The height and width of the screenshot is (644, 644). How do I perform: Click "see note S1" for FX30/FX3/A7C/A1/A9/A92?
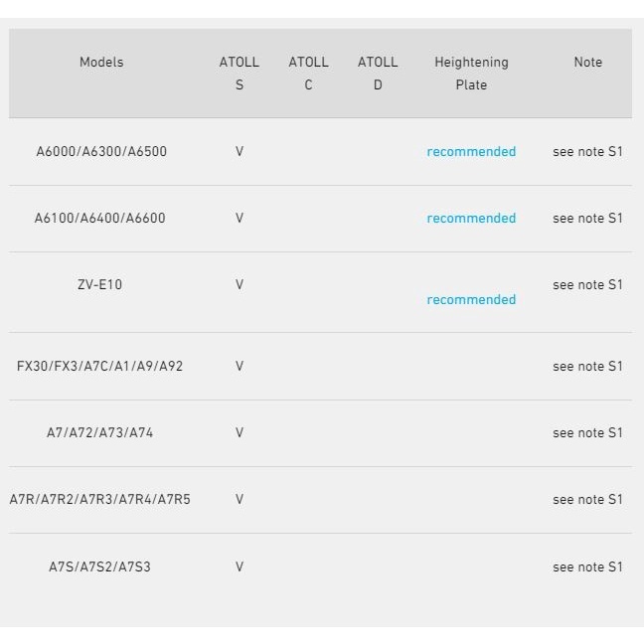point(587,367)
